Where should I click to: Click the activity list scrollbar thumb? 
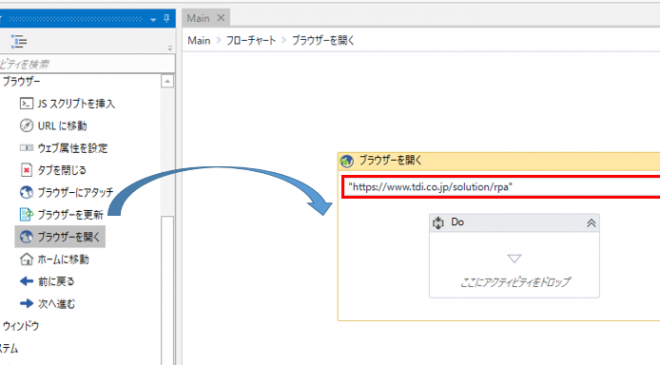click(168, 290)
